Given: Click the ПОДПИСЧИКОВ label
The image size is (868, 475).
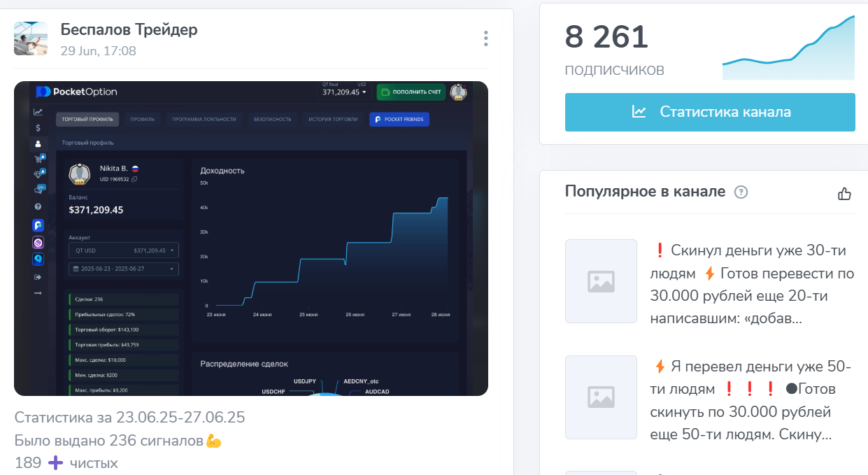Looking at the screenshot, I should tap(615, 71).
